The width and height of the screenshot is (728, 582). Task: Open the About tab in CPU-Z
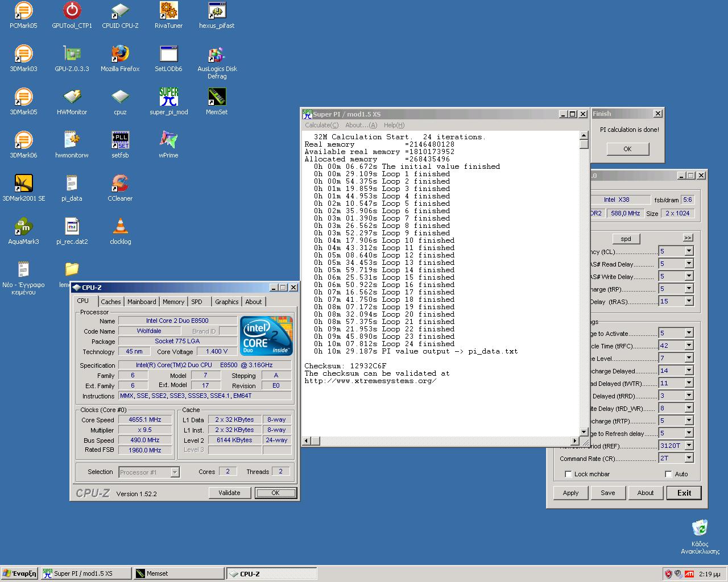(x=254, y=302)
